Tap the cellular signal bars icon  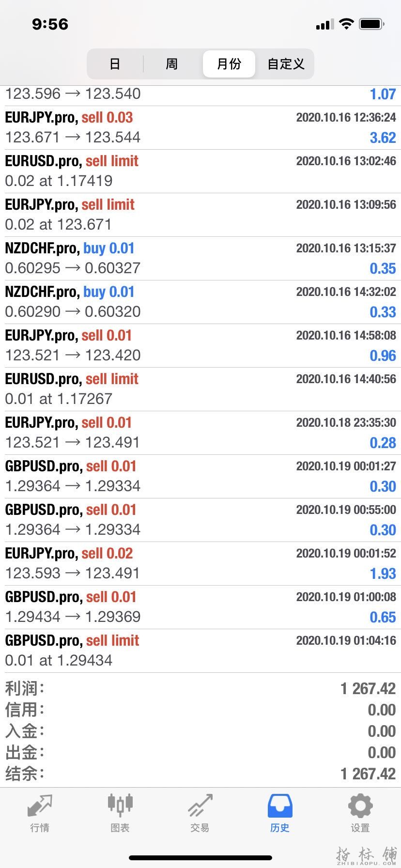[324, 24]
